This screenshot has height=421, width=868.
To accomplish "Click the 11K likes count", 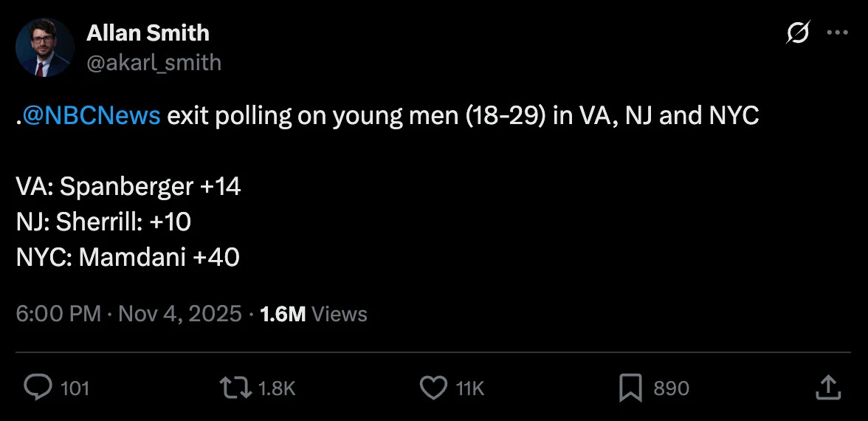I will [470, 389].
